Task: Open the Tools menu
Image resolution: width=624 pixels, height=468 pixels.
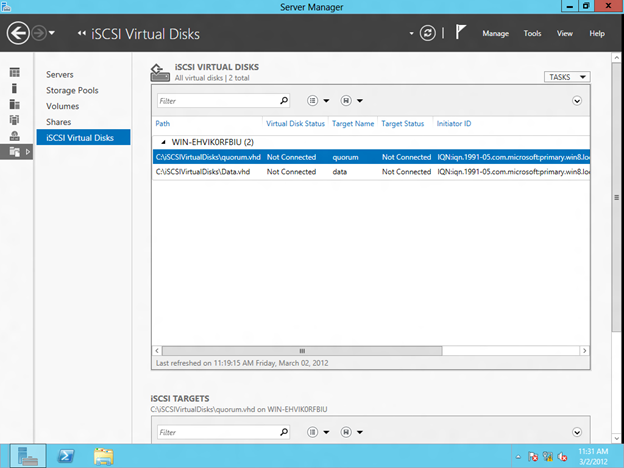Action: [x=532, y=34]
